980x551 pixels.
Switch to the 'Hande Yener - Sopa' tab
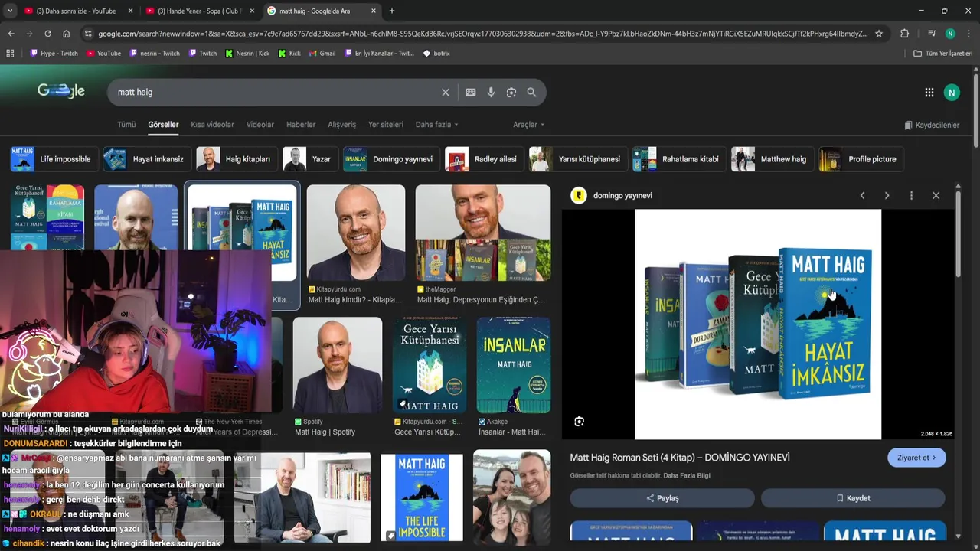point(199,11)
